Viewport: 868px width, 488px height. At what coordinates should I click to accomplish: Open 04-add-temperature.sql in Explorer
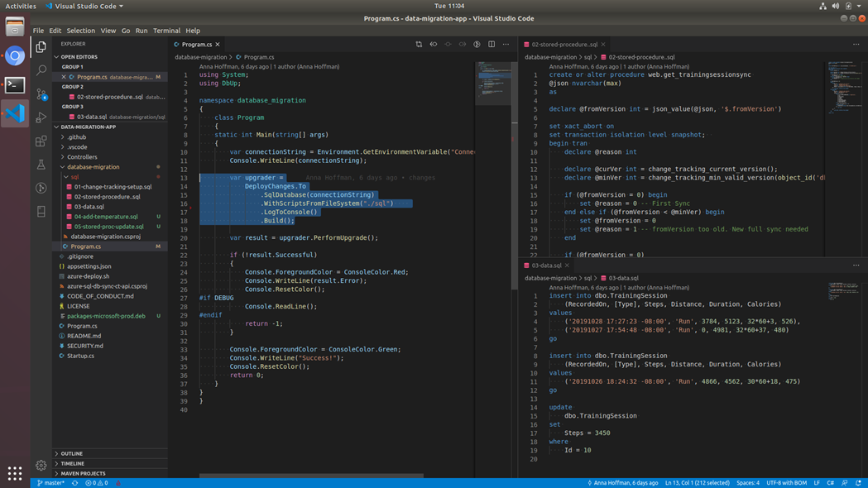pos(106,217)
